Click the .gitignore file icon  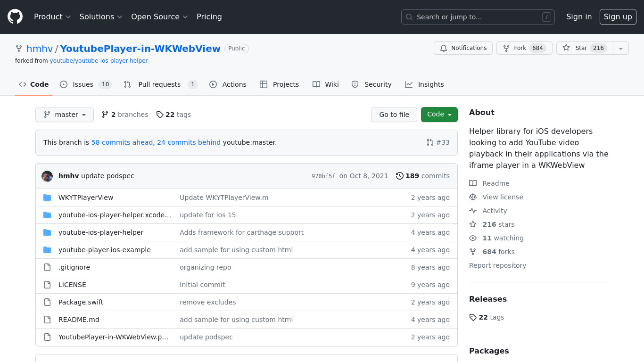(47, 267)
